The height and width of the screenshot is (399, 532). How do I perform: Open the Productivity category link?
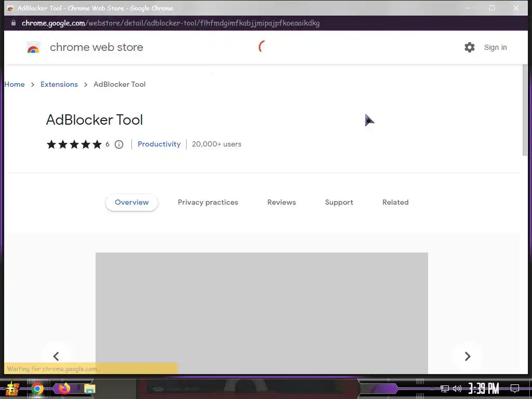159,144
